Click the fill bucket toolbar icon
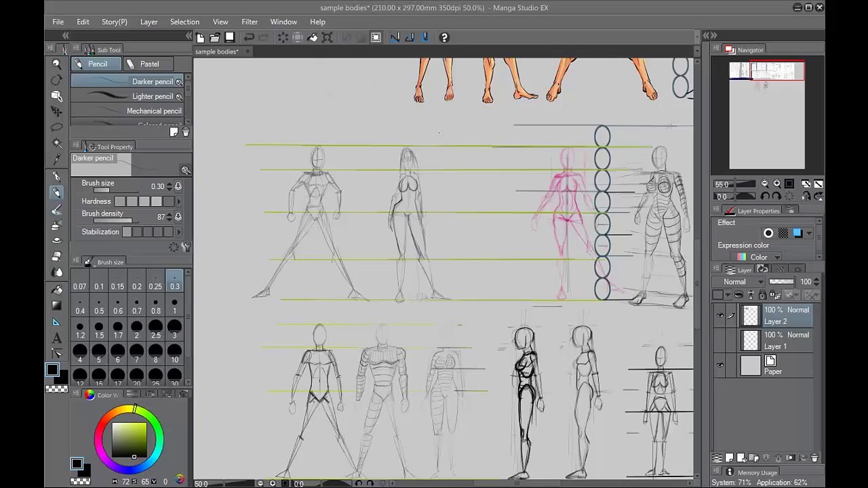This screenshot has height=488, width=868. [313, 37]
